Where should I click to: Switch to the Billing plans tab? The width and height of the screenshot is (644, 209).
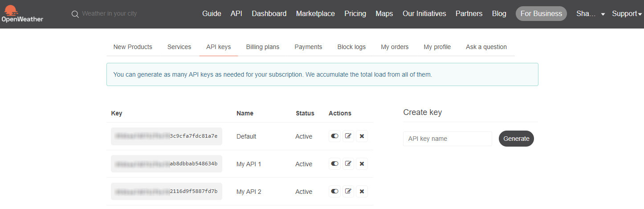click(262, 47)
